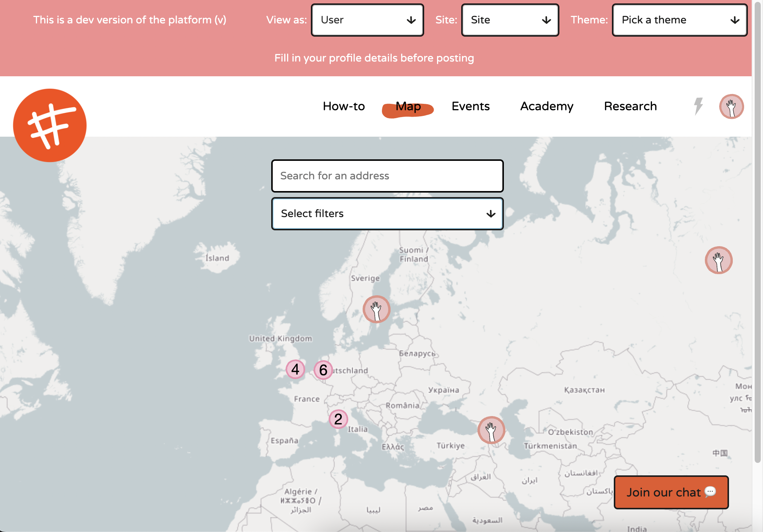Screen dimensions: 763x532
Task: Go to the How-to page
Action: coord(344,106)
